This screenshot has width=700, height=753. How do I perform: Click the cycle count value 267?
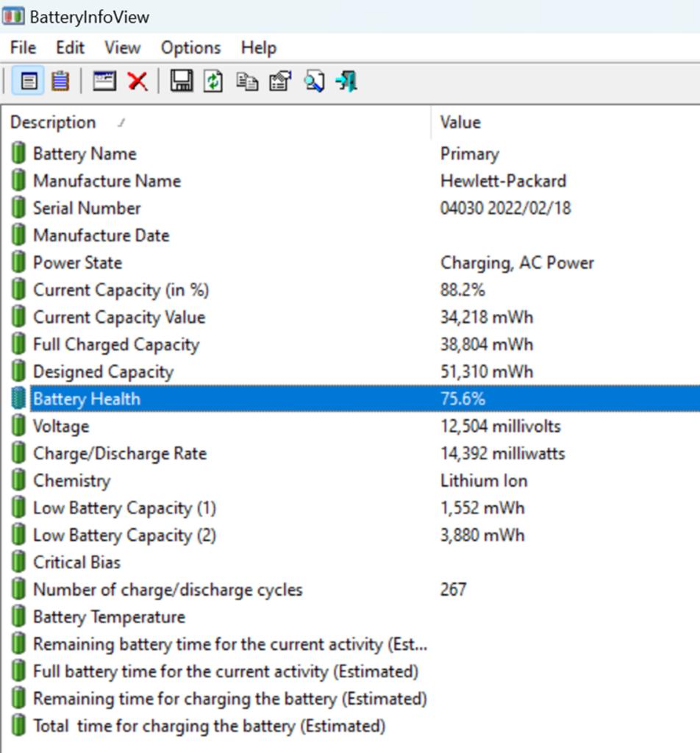point(453,590)
